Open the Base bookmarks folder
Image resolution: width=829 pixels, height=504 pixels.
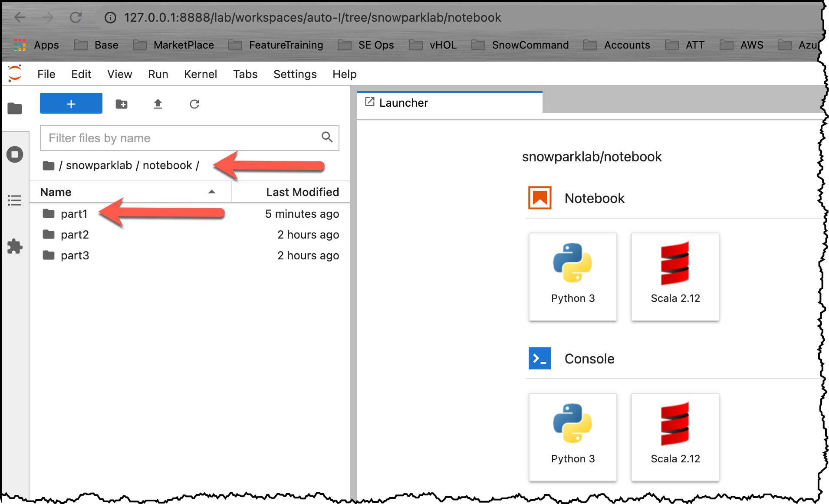point(96,45)
